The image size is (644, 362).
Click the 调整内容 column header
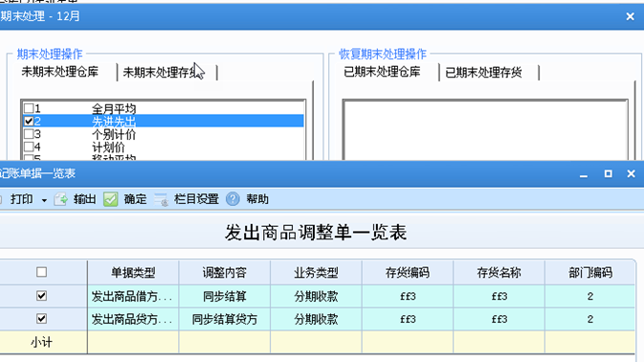click(225, 272)
